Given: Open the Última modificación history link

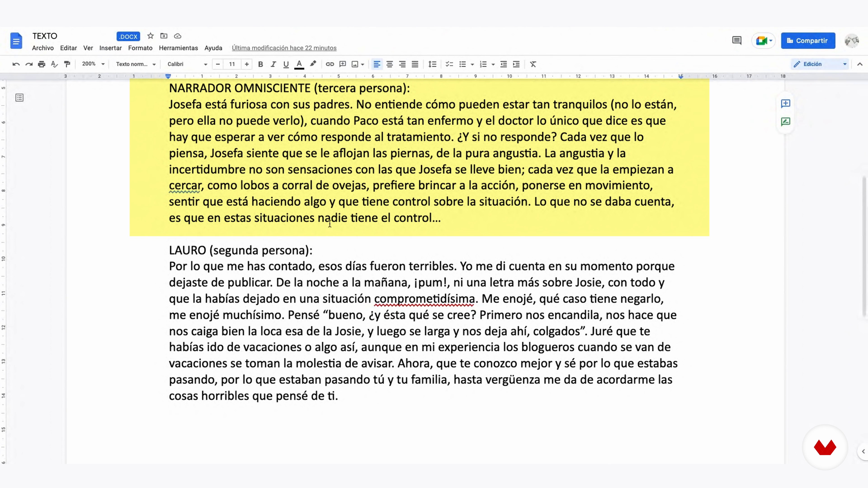Looking at the screenshot, I should pyautogui.click(x=284, y=48).
